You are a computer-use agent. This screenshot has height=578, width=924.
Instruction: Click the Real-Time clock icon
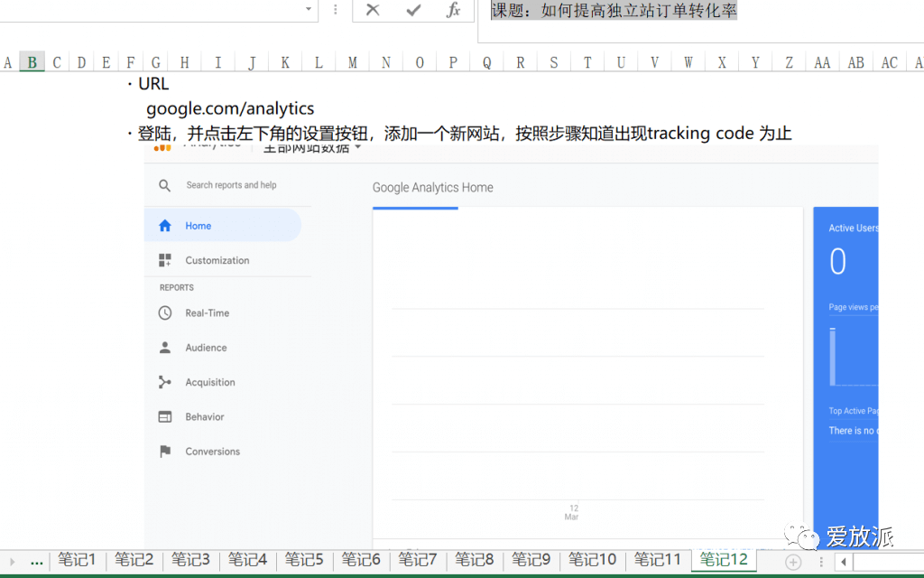coord(165,312)
